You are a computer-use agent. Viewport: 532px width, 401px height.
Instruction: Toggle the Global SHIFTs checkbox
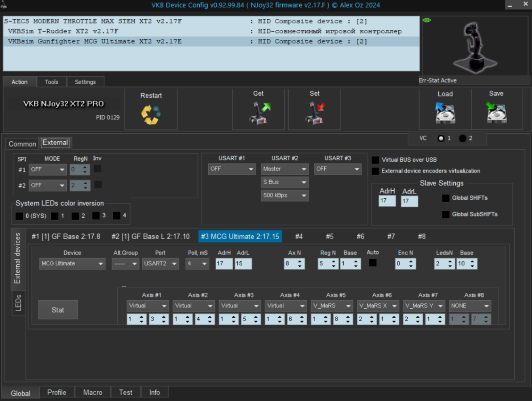coord(445,198)
